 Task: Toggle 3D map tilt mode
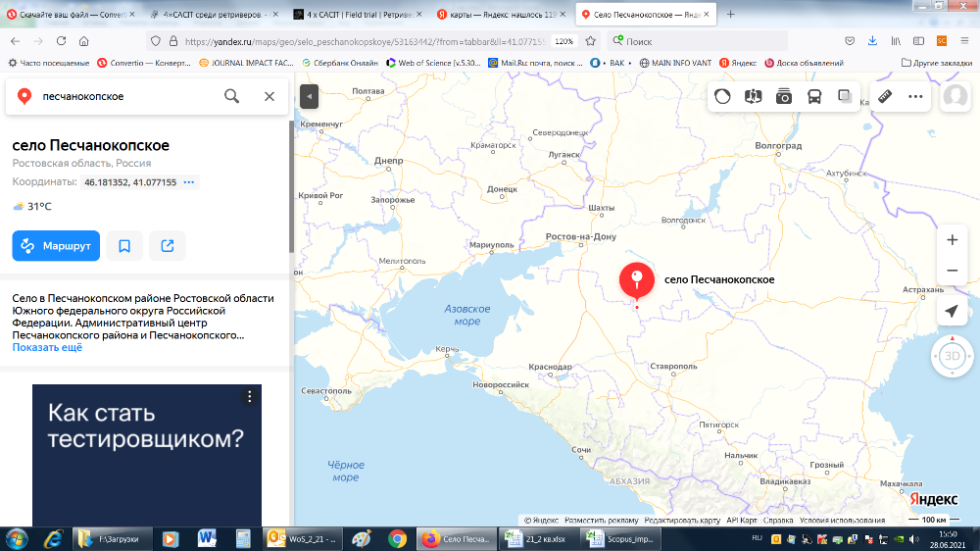coord(952,356)
